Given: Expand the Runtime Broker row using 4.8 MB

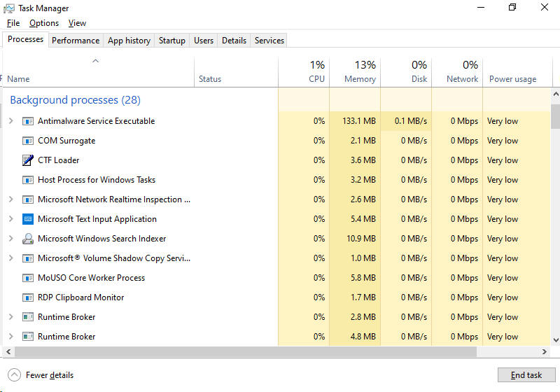Looking at the screenshot, I should [x=11, y=336].
